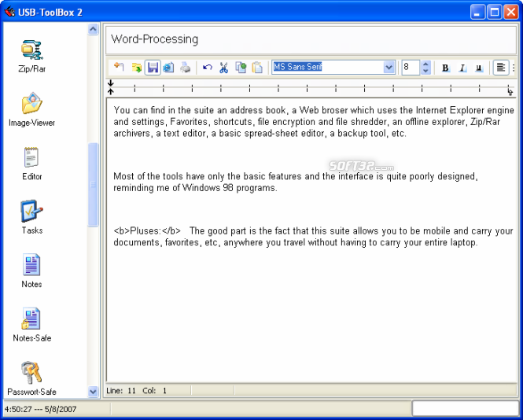Click the '<b>Pluses:</b>' text
Viewport: 523px width, 420px height.
pos(147,231)
